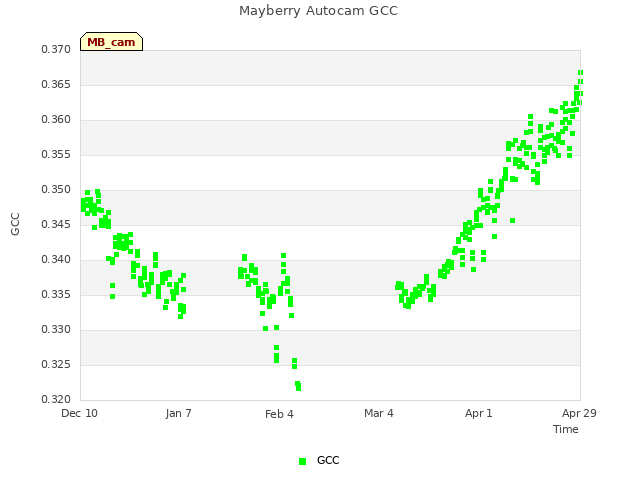The height and width of the screenshot is (480, 640).
Task: Click the Apr 29 x-axis label
Action: (x=579, y=413)
